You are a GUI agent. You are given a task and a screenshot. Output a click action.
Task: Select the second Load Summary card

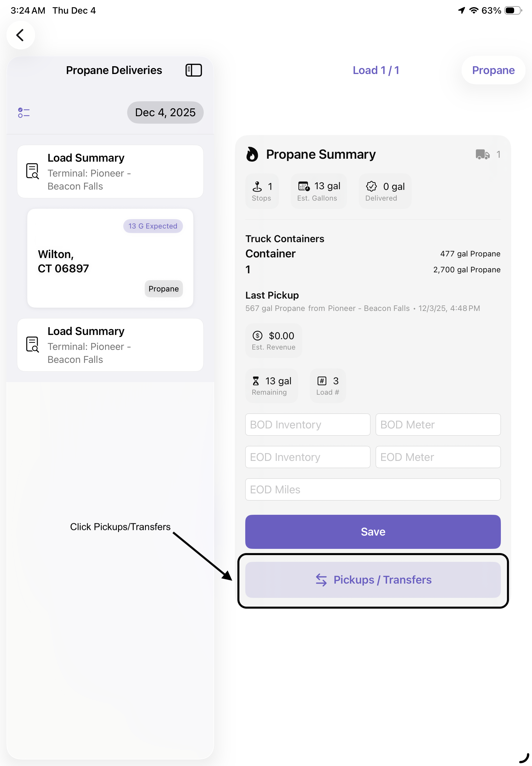[110, 345]
